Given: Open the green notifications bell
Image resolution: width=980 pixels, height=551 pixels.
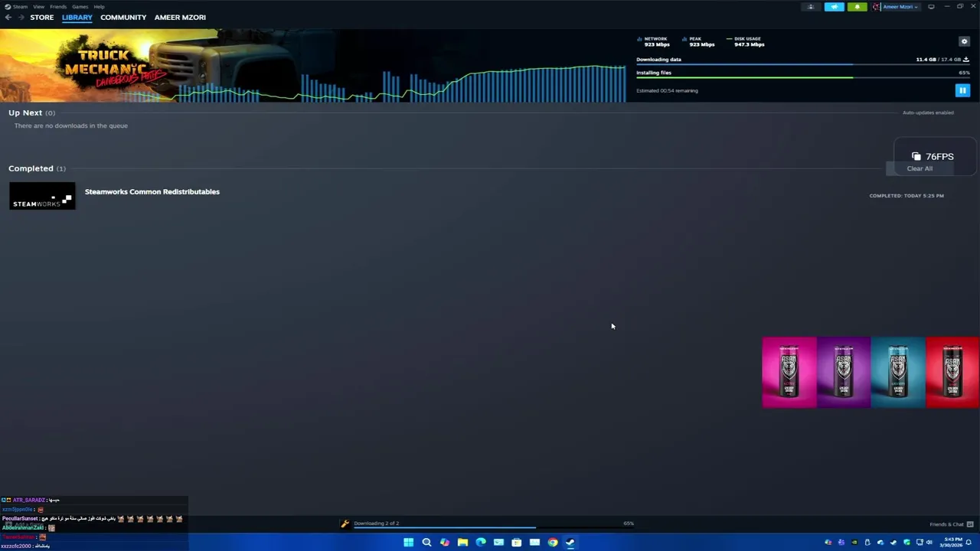Looking at the screenshot, I should (857, 7).
